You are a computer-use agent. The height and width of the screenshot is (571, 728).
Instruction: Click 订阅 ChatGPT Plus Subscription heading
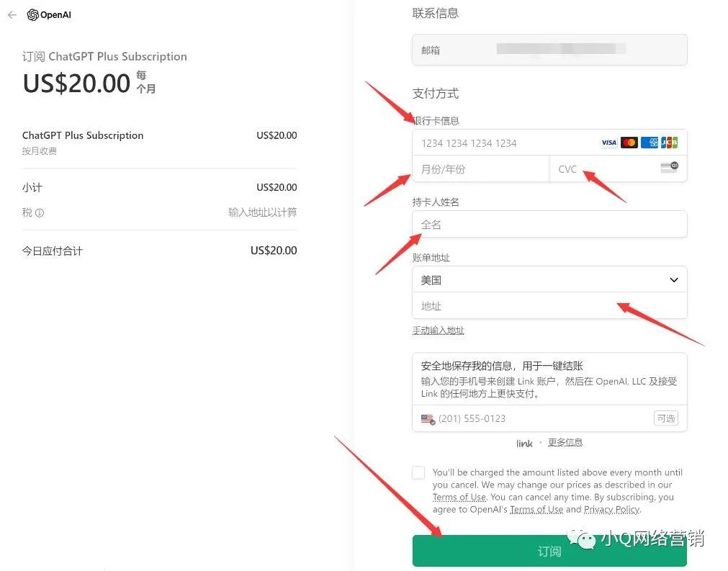[x=104, y=57]
